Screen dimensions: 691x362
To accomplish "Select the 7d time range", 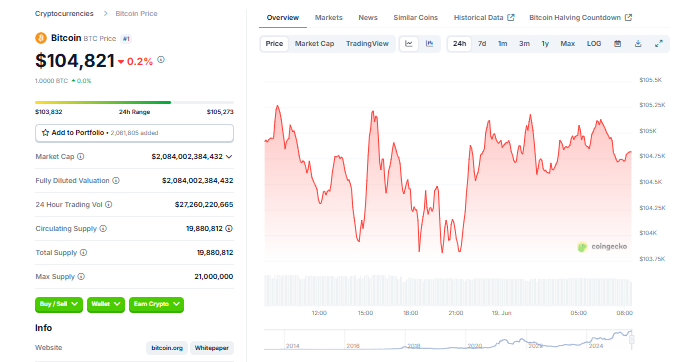I will click(x=482, y=44).
